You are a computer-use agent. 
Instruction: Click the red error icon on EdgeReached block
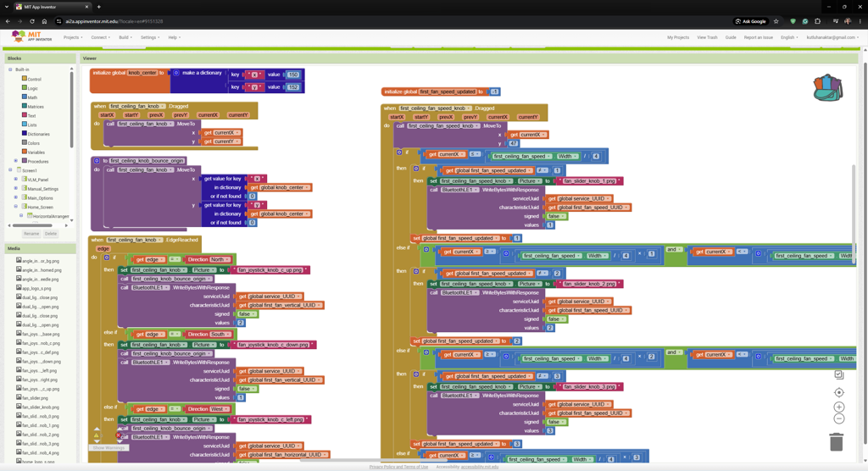pos(119,435)
